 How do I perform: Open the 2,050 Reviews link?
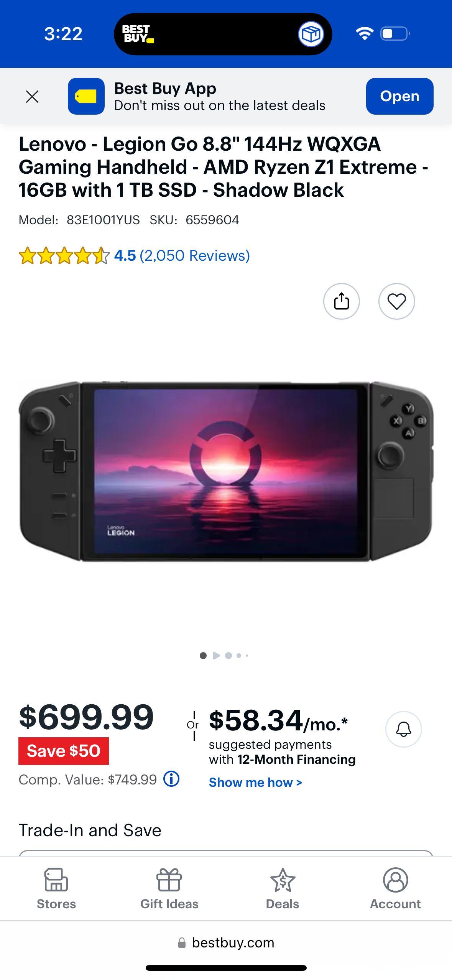click(x=194, y=255)
